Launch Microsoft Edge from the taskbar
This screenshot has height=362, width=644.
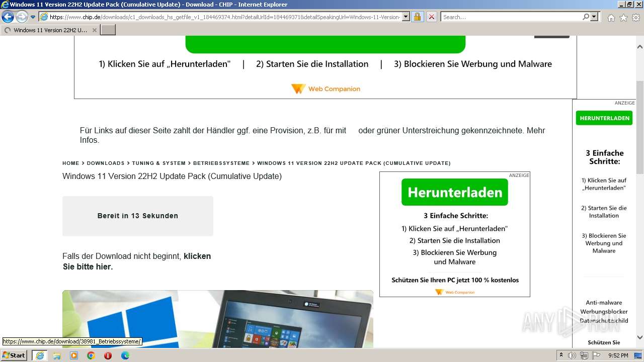coord(125,355)
